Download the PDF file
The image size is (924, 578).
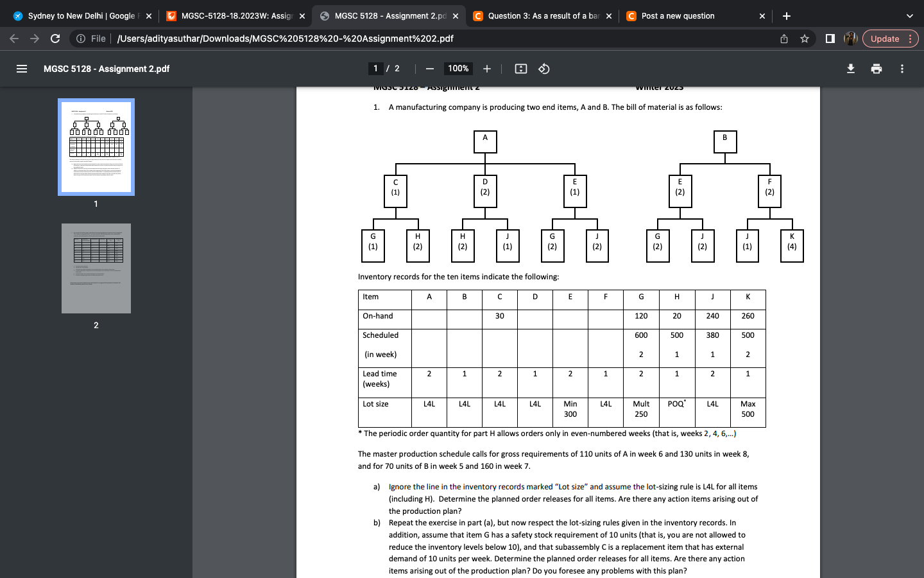point(850,69)
